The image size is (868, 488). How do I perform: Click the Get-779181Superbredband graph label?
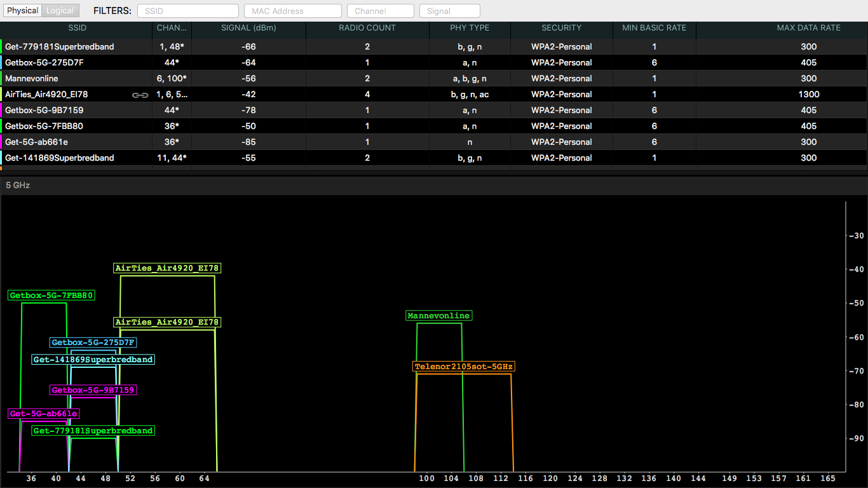point(93,431)
